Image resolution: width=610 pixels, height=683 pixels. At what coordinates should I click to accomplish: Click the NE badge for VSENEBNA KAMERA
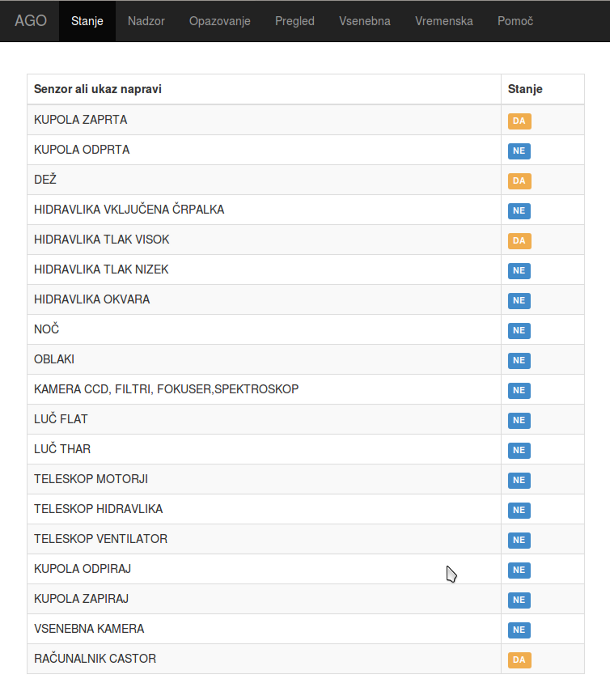pyautogui.click(x=519, y=630)
